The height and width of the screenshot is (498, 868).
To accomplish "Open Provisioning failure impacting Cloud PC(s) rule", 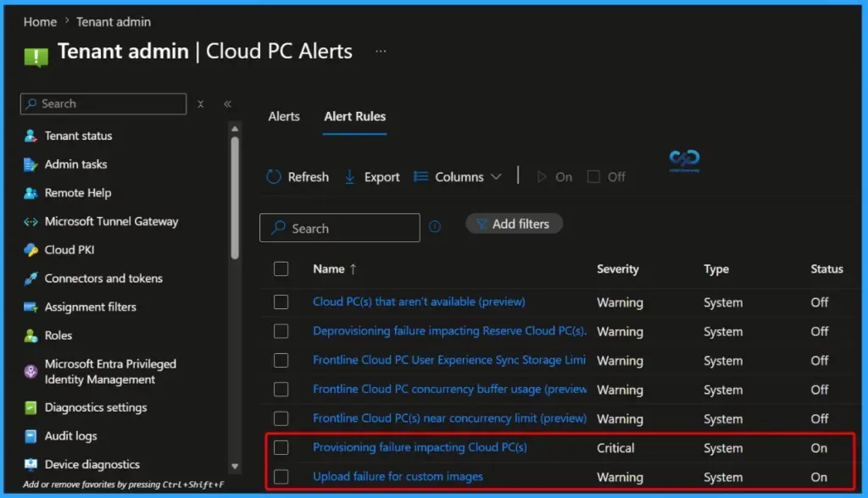I will click(420, 447).
